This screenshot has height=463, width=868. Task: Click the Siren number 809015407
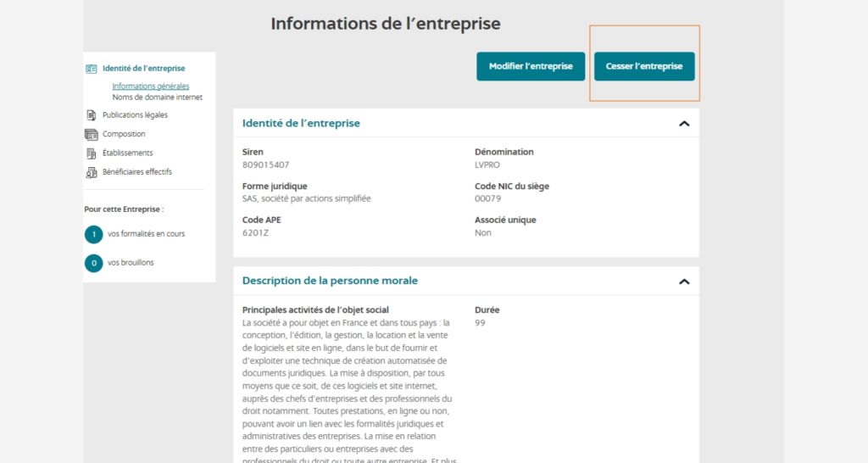pyautogui.click(x=265, y=165)
